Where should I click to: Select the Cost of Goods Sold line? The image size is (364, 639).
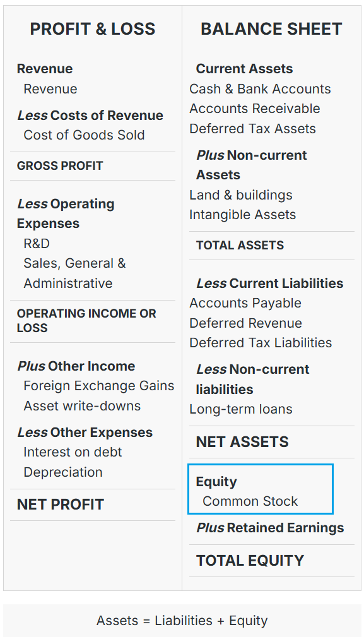85,135
